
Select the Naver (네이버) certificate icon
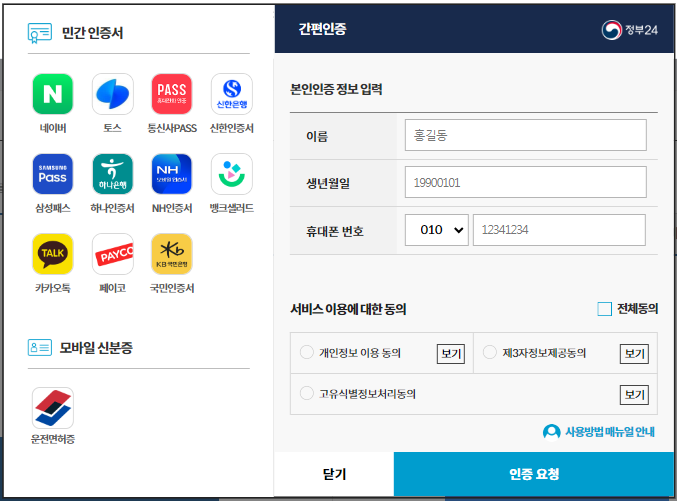[53, 94]
